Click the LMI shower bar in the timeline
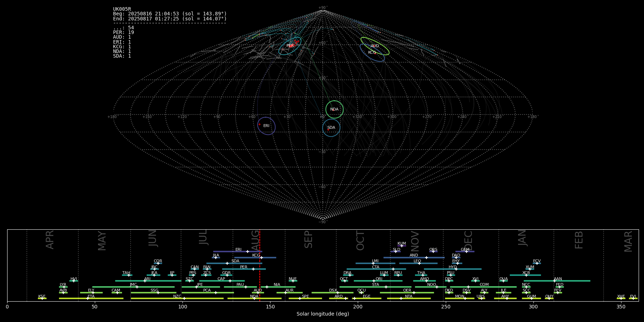 click(375, 263)
